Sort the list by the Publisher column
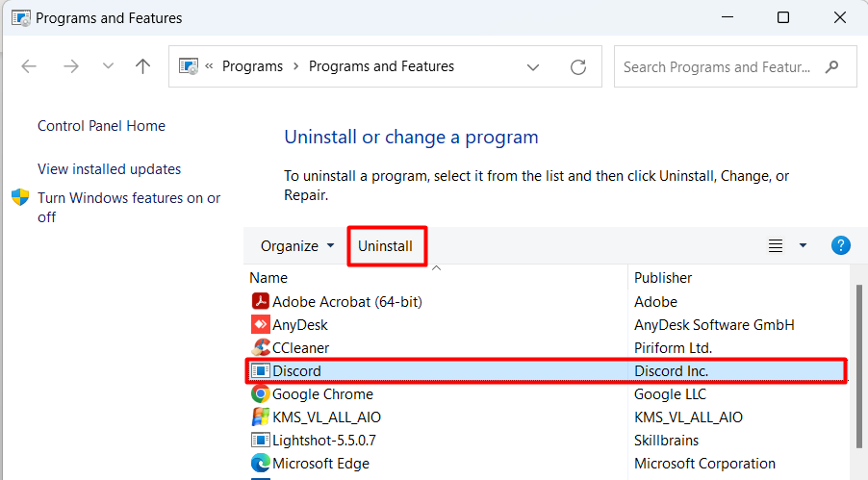 tap(663, 277)
